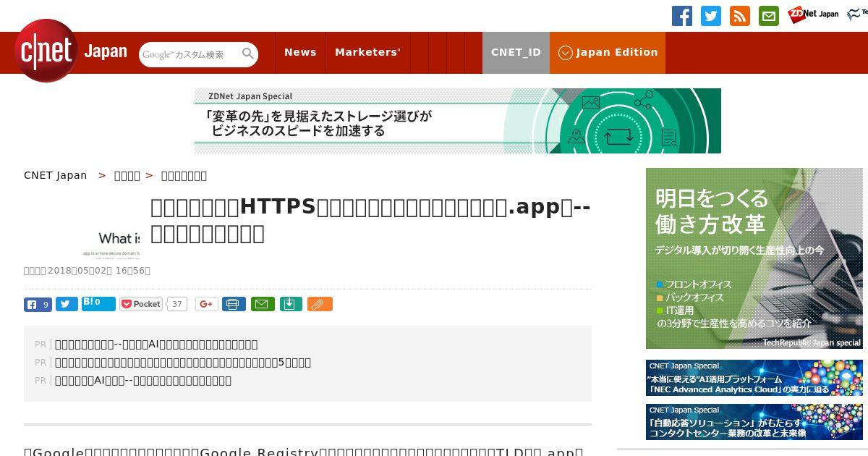Click article headline containing HTTPS and .app
The width and height of the screenshot is (868, 456).
point(370,220)
